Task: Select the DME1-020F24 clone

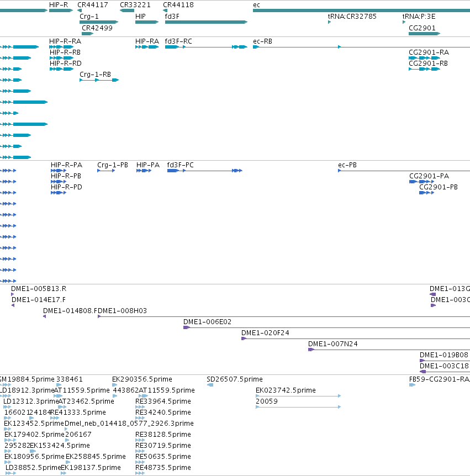Action: tap(356, 339)
